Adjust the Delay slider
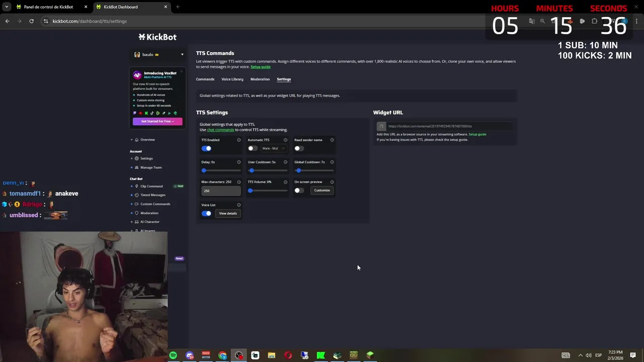 tap(221, 170)
